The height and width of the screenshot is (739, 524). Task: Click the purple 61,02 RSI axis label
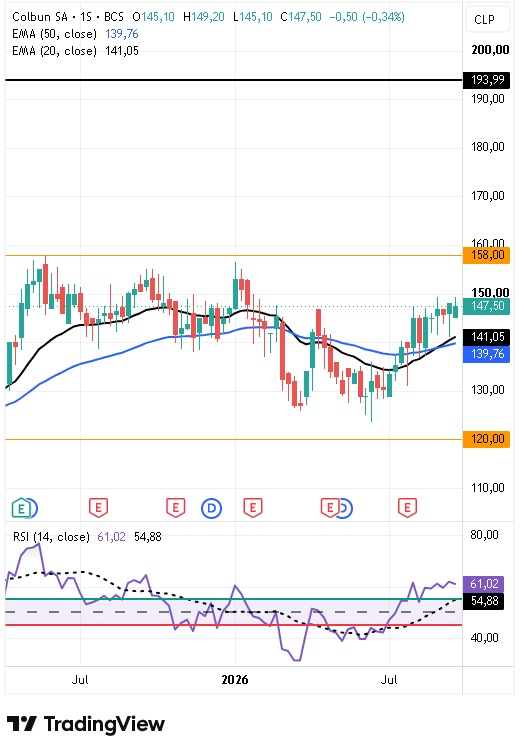coord(484,584)
